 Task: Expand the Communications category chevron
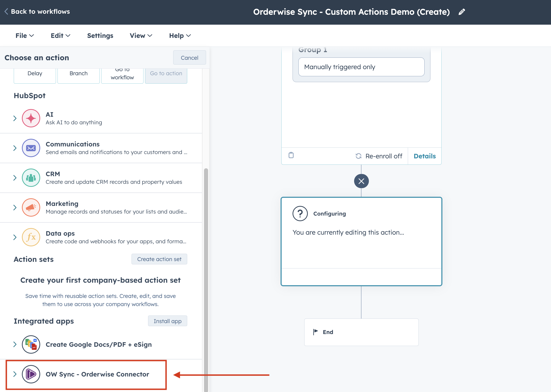[15, 148]
